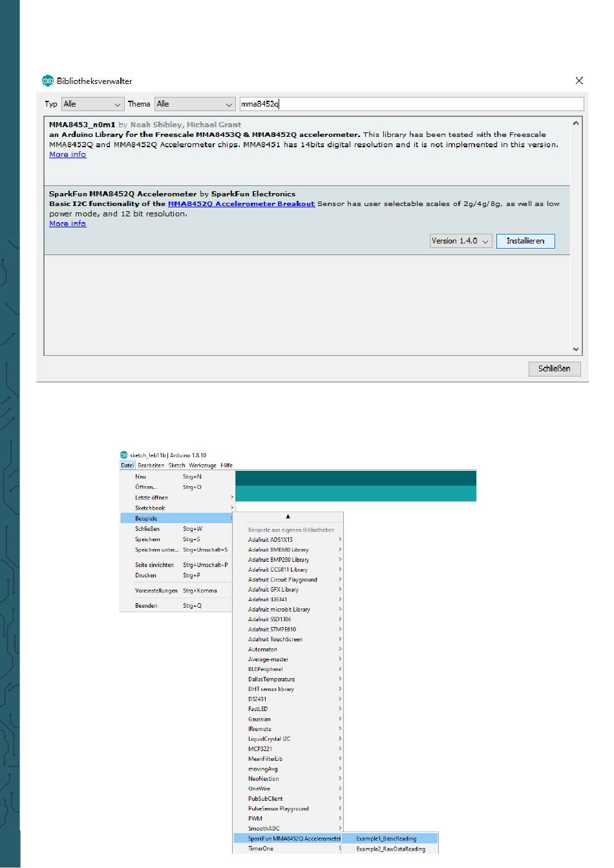Choose Speichern unter... from the Datei menu
Viewport: 614px width, 868px height.
pyautogui.click(x=176, y=550)
